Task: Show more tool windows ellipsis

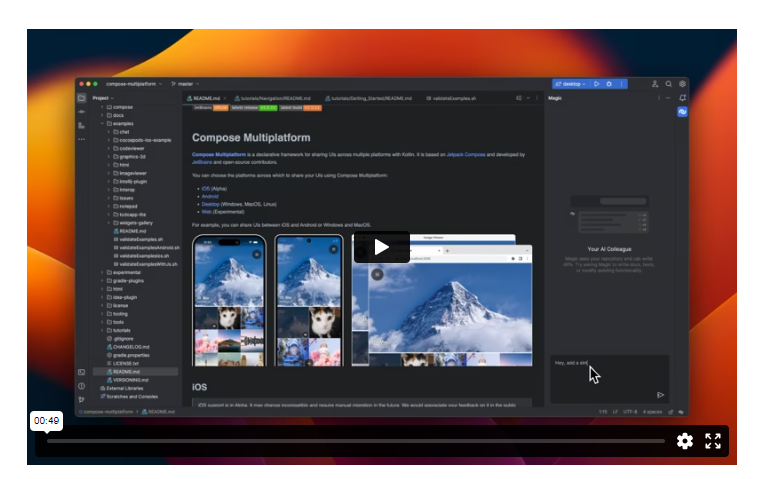Action: (82, 139)
